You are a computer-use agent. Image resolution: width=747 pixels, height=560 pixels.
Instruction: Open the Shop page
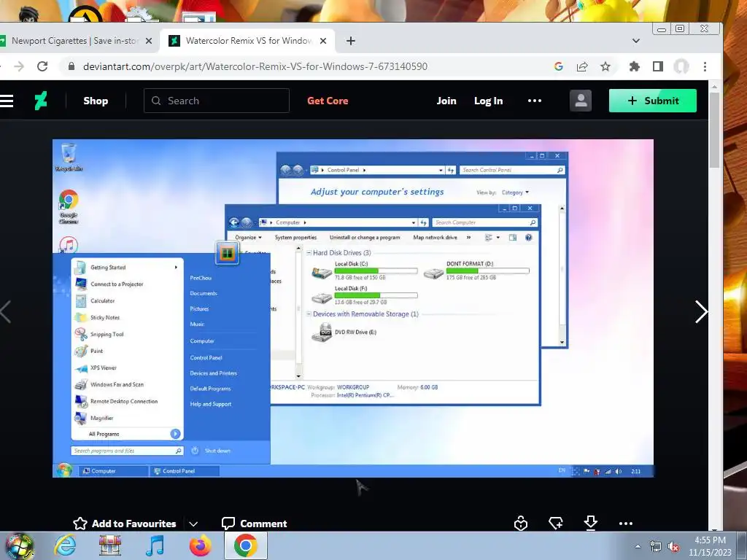[96, 101]
